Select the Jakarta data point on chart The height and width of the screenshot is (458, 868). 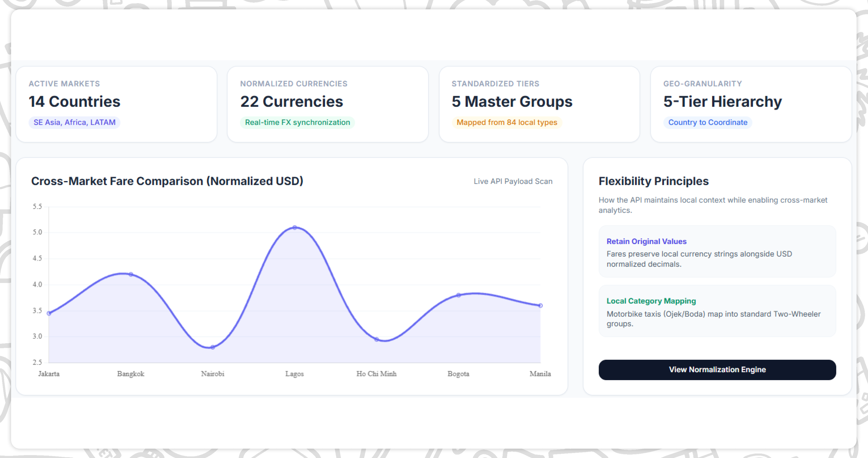point(49,313)
